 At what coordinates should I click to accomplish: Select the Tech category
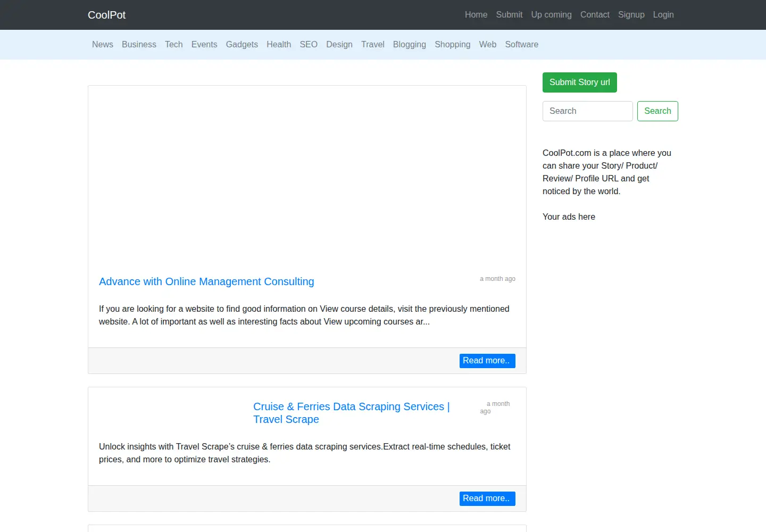coord(174,45)
